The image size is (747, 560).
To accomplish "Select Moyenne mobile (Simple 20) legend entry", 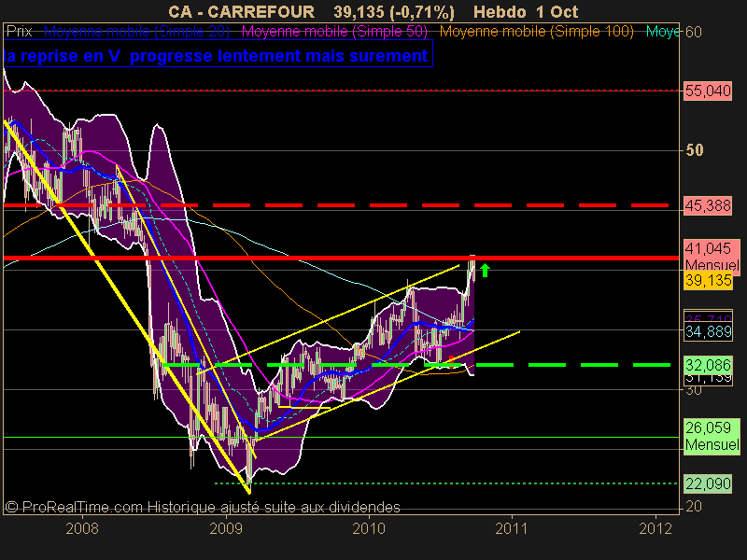I will [136, 32].
